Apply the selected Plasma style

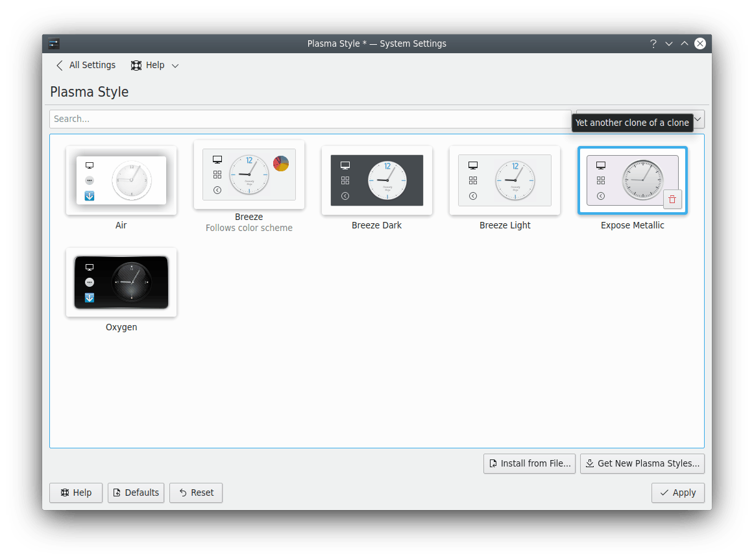(x=677, y=493)
